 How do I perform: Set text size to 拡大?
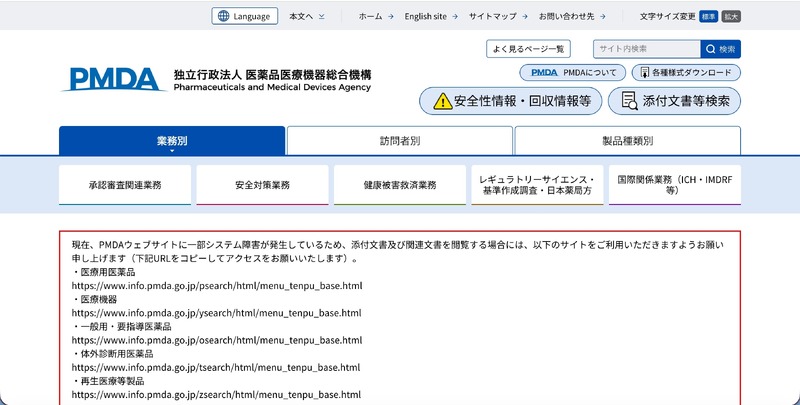731,16
